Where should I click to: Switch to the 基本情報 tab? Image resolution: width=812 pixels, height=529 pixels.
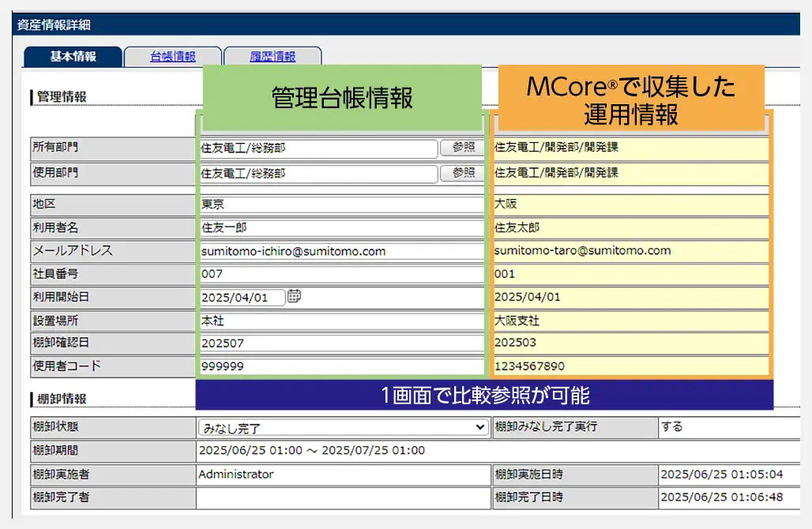click(73, 56)
